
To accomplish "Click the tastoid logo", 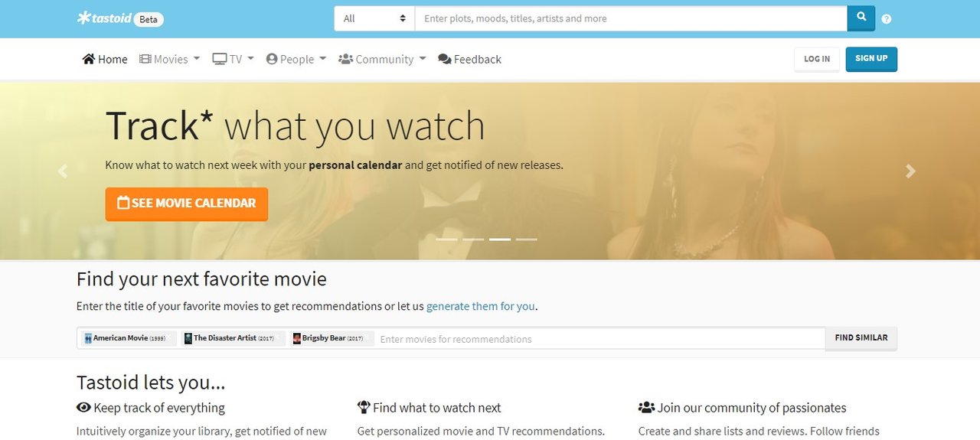I will [x=104, y=18].
